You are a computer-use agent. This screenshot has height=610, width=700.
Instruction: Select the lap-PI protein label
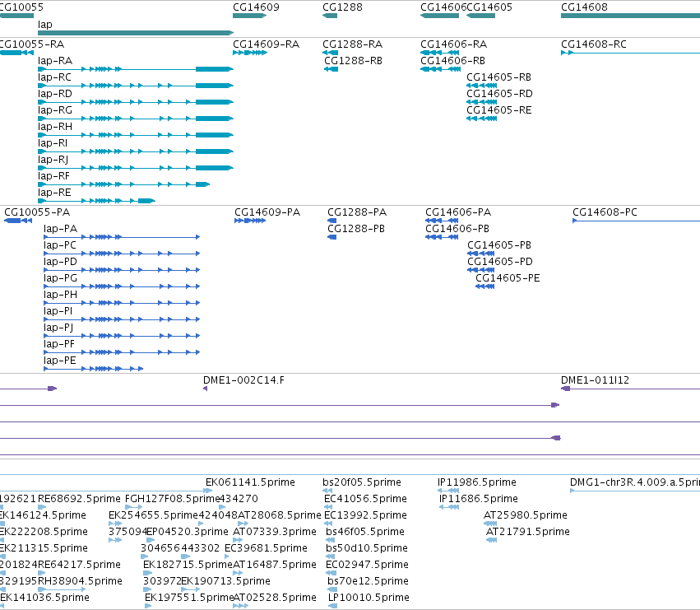tap(58, 311)
